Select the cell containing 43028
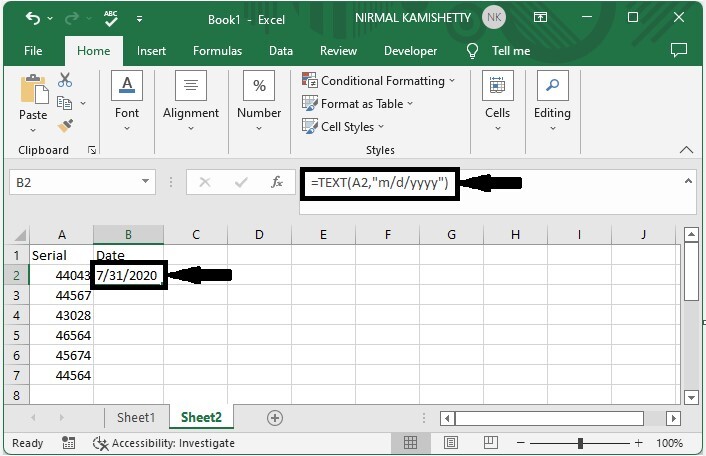The width and height of the screenshot is (706, 456). point(62,315)
